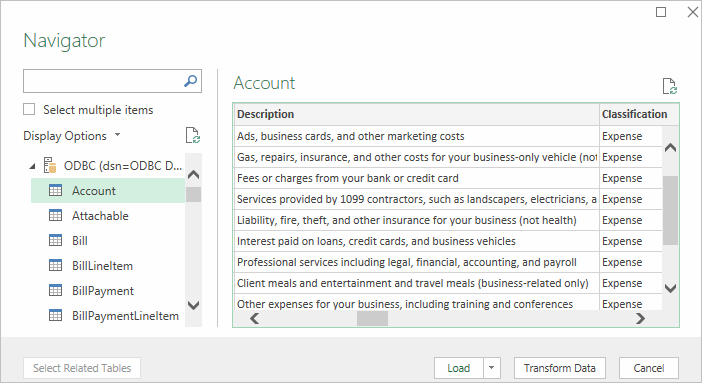Image resolution: width=702 pixels, height=383 pixels.
Task: Enable the Select multiple items checkbox
Action: click(29, 109)
